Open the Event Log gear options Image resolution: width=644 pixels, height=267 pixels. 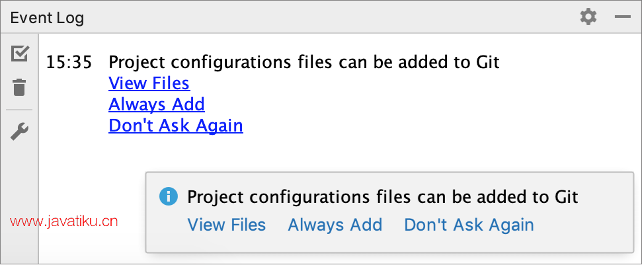click(x=588, y=17)
